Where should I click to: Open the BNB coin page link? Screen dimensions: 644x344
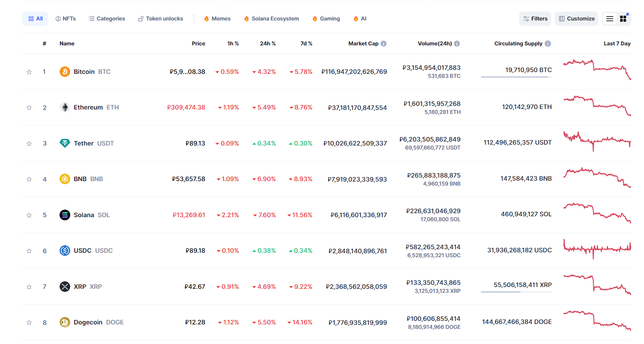point(80,179)
